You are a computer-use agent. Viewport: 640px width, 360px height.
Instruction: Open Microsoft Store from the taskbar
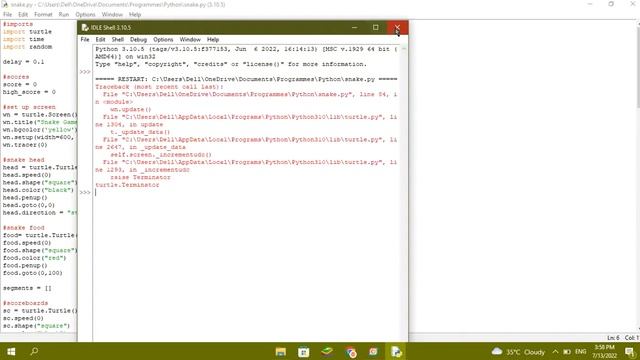[x=304, y=352]
